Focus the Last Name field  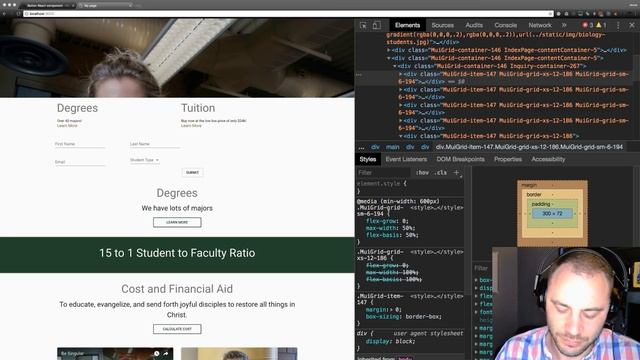coord(155,144)
